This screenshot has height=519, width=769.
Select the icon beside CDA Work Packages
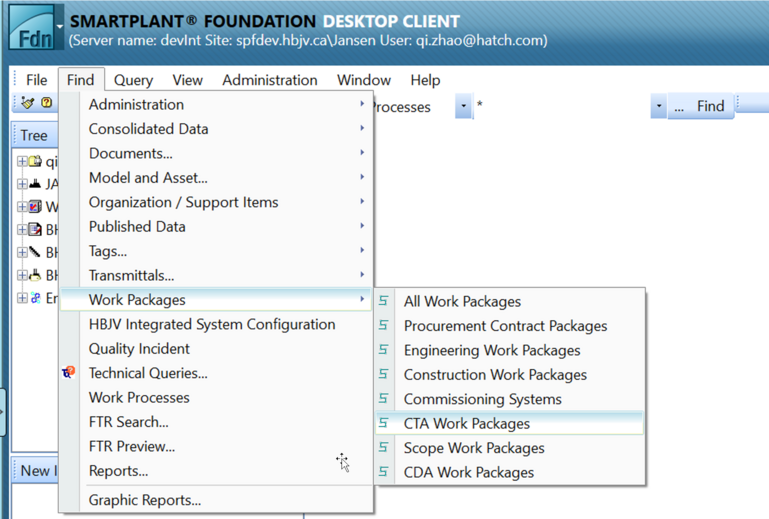pyautogui.click(x=384, y=472)
